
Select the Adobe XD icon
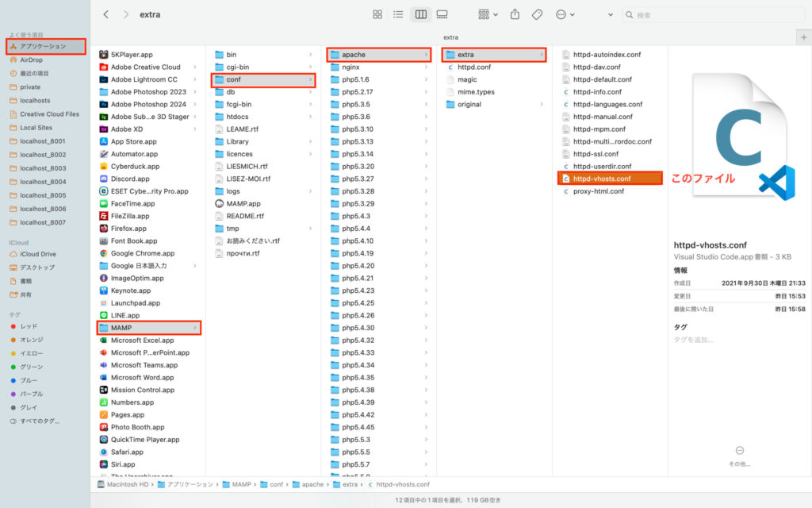point(104,129)
